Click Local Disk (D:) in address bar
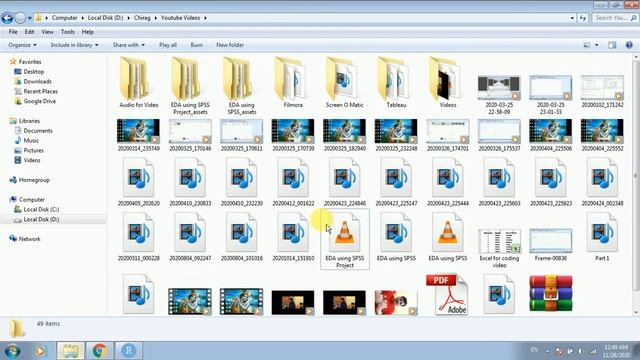Viewport: 640px width, 360px height. tap(105, 18)
